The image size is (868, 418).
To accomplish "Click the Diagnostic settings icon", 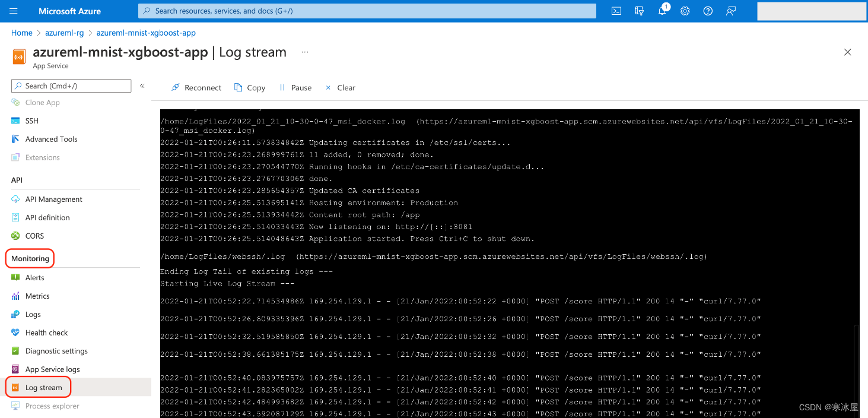I will (x=15, y=351).
